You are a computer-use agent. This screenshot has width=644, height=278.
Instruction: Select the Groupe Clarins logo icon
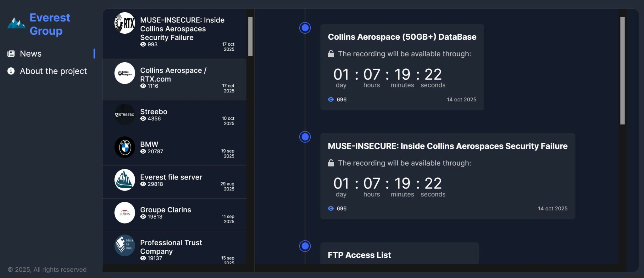(x=125, y=213)
